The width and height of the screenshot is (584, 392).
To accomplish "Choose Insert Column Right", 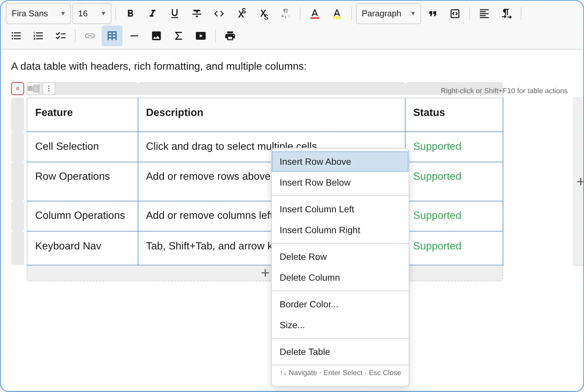I will pyautogui.click(x=340, y=230).
